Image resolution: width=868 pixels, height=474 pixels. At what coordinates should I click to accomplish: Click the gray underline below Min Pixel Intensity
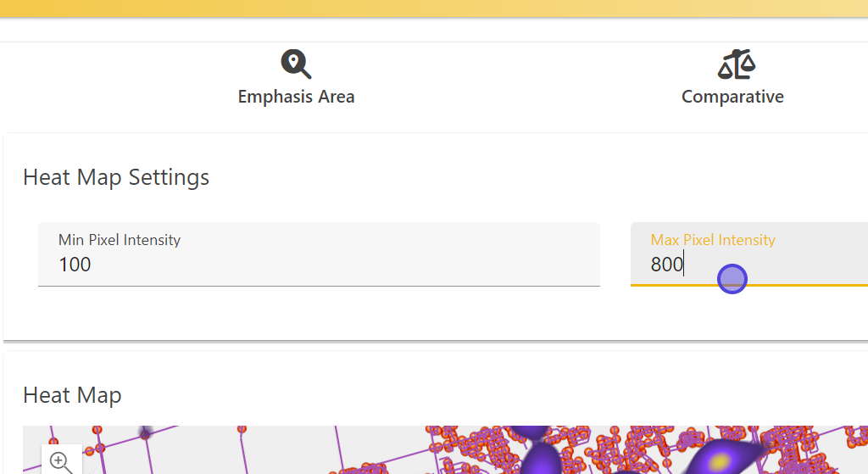pos(319,286)
